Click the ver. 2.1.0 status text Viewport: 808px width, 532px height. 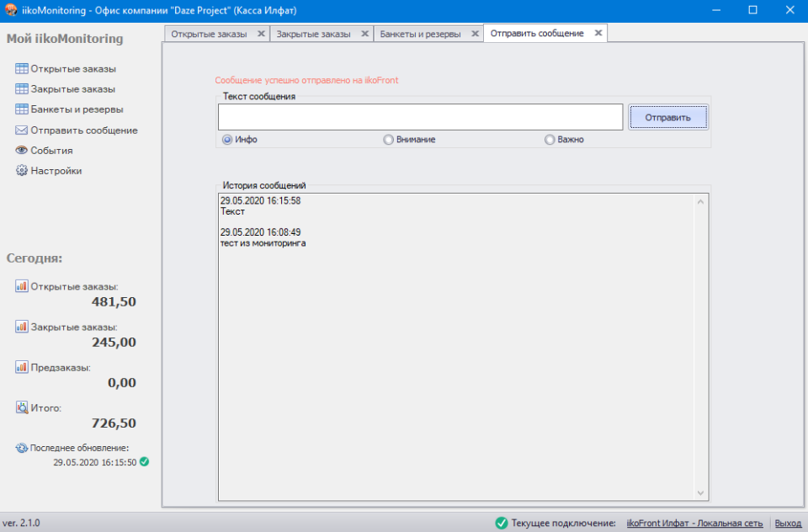(x=21, y=523)
